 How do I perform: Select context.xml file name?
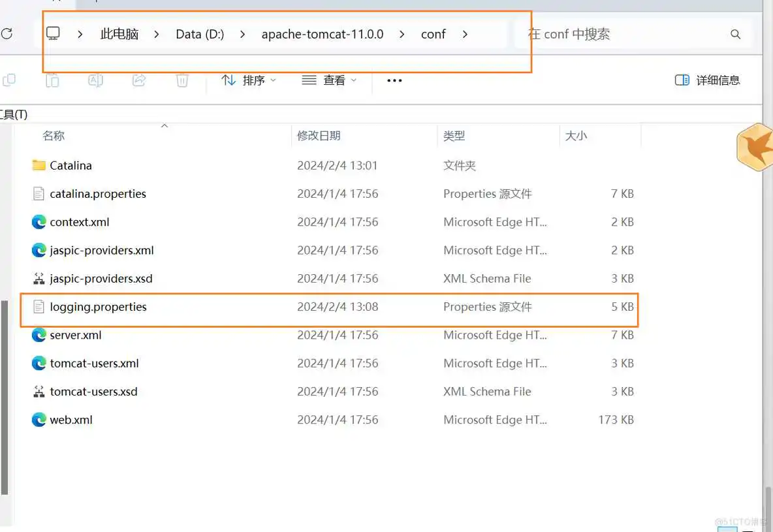pos(80,222)
